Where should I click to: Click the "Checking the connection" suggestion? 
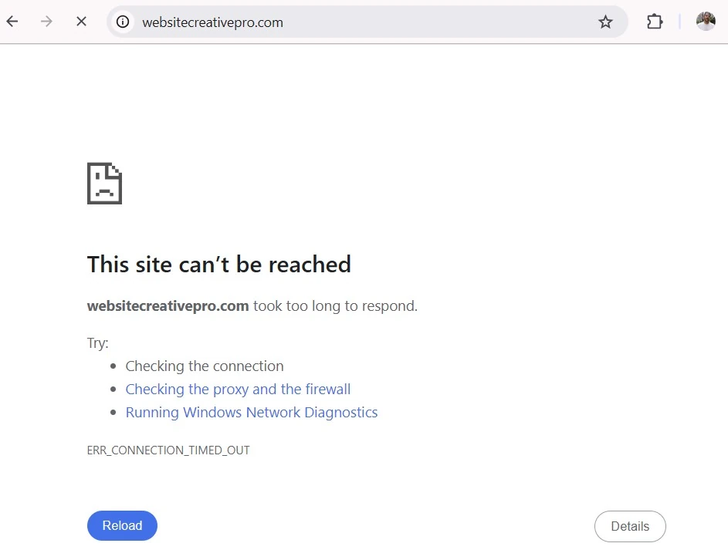tap(205, 366)
